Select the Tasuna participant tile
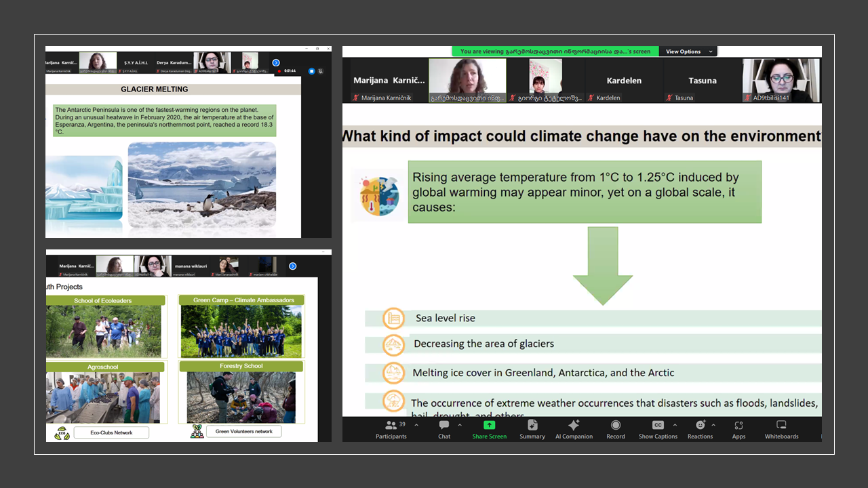Image resolution: width=868 pixels, height=488 pixels. coord(703,81)
